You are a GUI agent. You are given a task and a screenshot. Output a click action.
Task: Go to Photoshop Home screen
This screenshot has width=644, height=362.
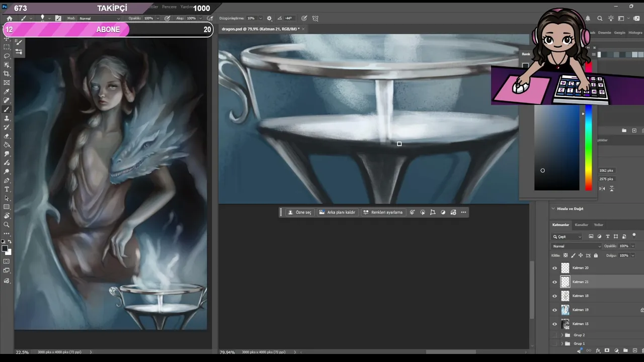9,18
